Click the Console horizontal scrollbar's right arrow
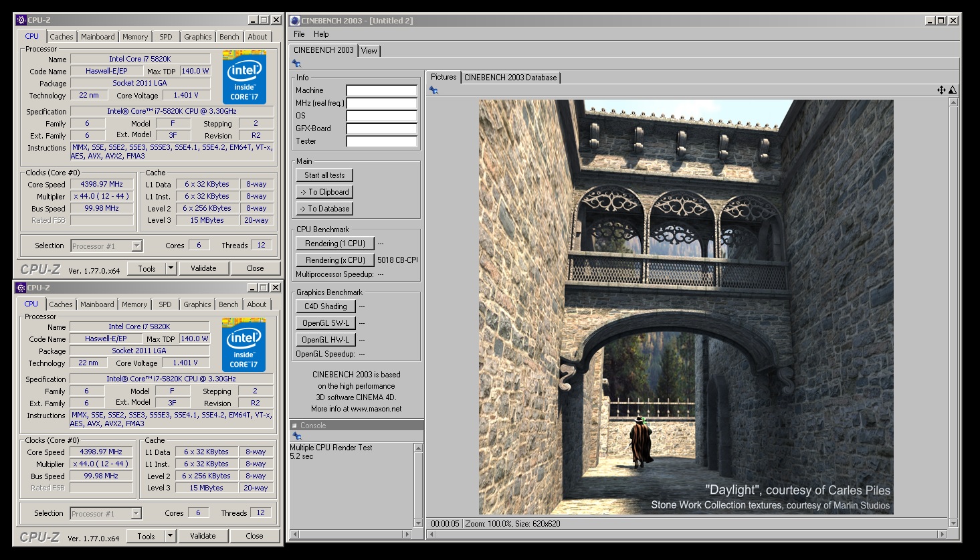The width and height of the screenshot is (980, 560). (407, 534)
